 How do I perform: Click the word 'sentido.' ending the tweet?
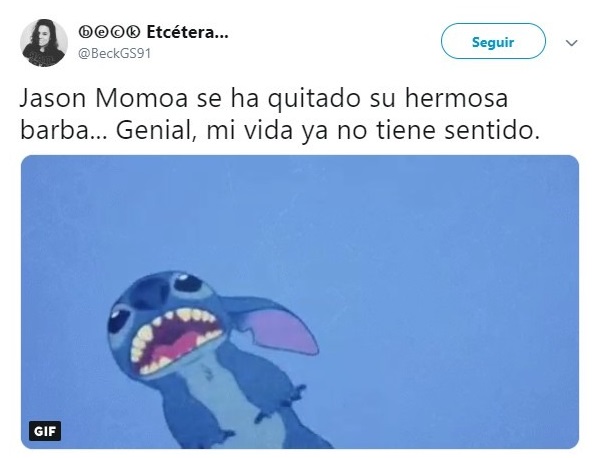492,130
